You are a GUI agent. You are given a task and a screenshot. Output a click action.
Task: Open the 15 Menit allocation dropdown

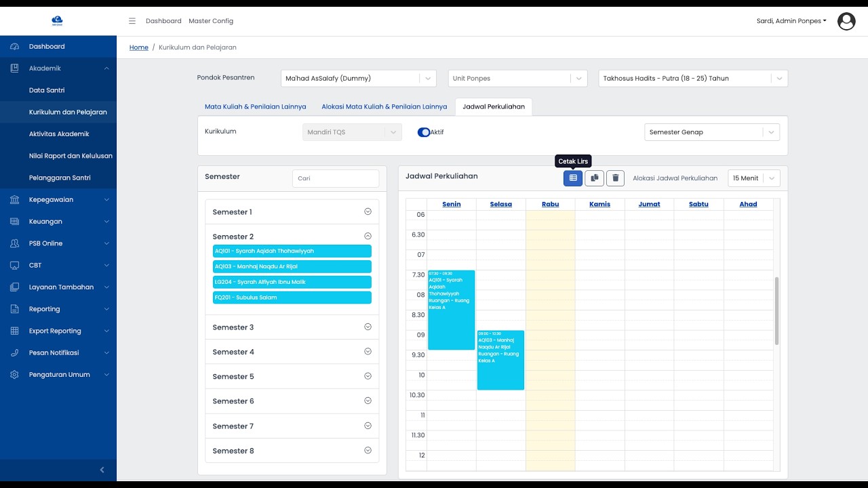[753, 178]
